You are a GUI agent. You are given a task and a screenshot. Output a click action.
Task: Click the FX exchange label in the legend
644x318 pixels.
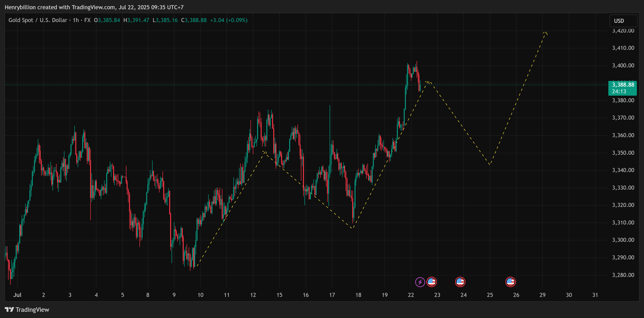87,20
